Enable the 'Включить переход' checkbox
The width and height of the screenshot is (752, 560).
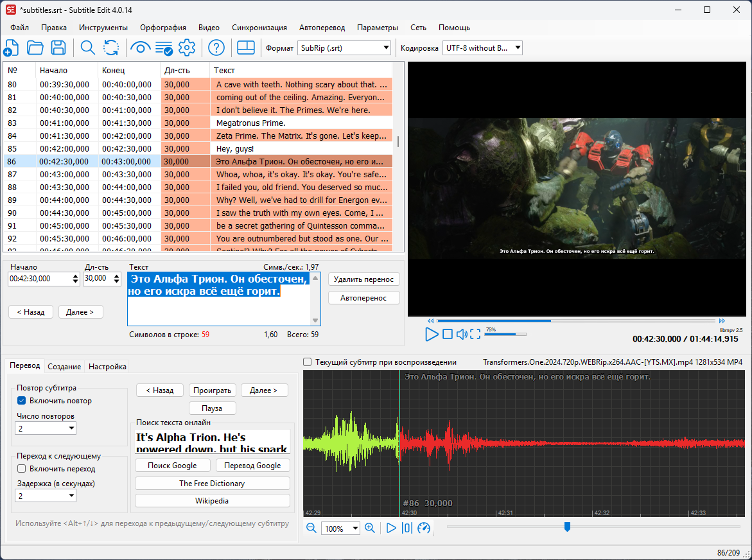(22, 469)
